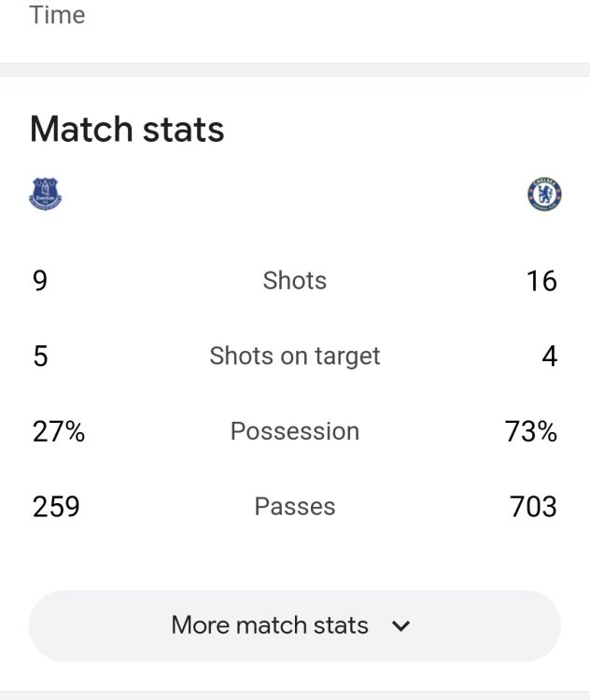Select Chelsea's 4 shots on target
The width and height of the screenshot is (590, 700).
coord(549,357)
